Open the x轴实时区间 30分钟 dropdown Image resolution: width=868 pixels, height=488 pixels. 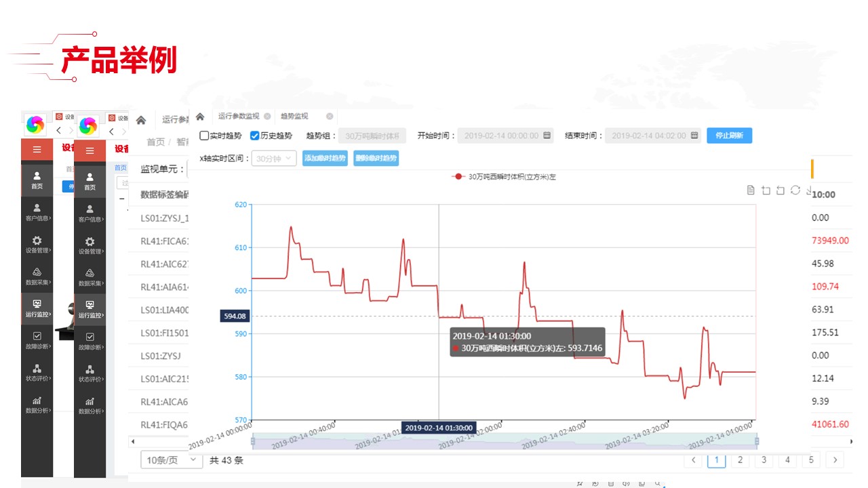273,157
